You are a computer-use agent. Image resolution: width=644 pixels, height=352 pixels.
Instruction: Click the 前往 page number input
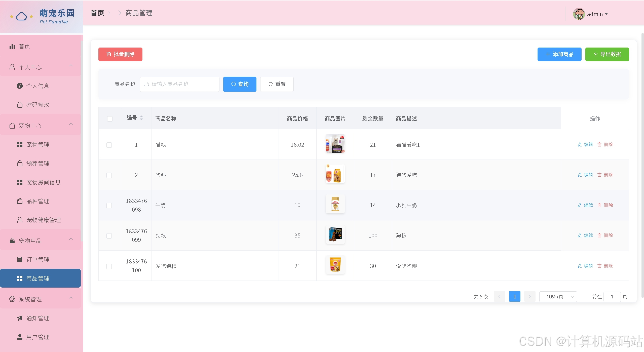pos(612,296)
